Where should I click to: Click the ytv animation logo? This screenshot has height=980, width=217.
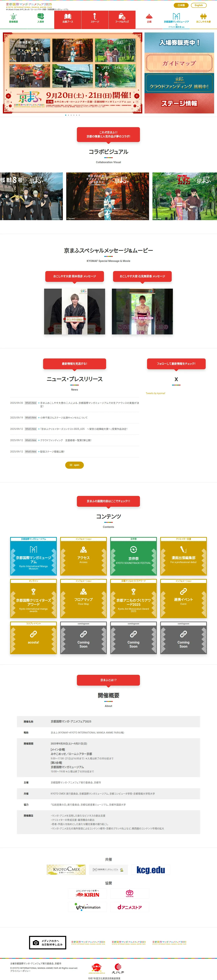point(87,907)
